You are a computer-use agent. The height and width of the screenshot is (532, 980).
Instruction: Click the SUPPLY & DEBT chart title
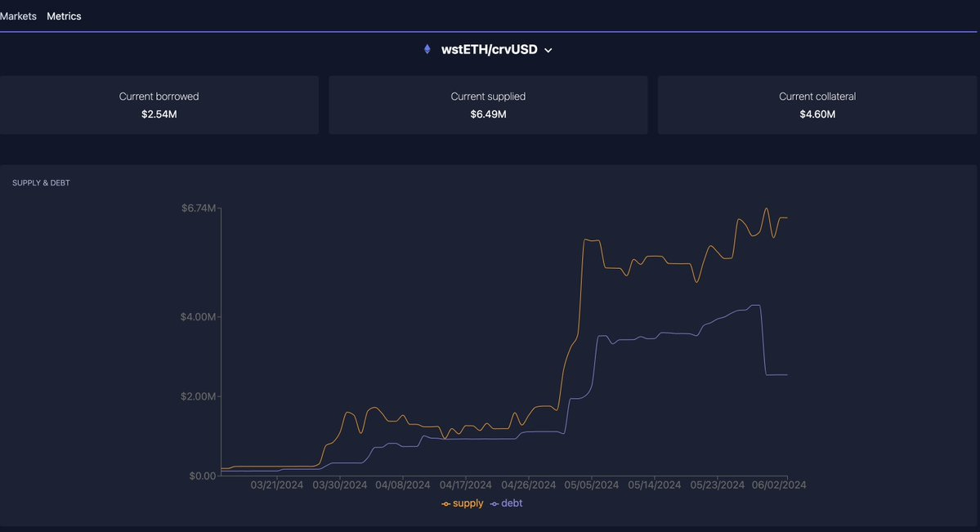pyautogui.click(x=41, y=182)
